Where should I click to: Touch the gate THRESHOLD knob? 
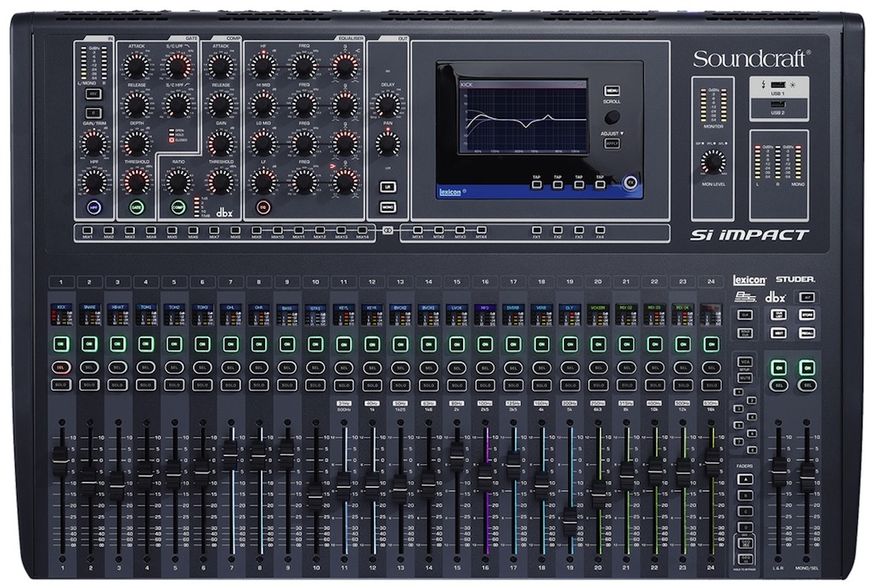click(x=137, y=181)
